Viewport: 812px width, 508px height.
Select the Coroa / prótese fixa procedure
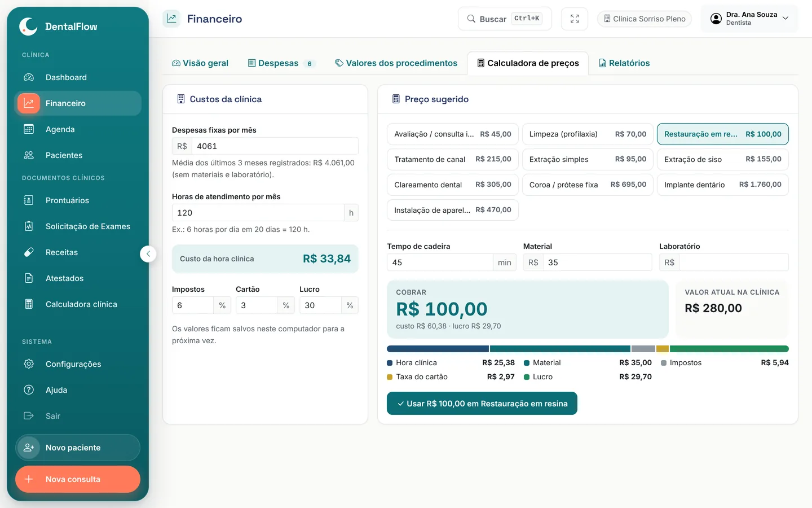[588, 185]
